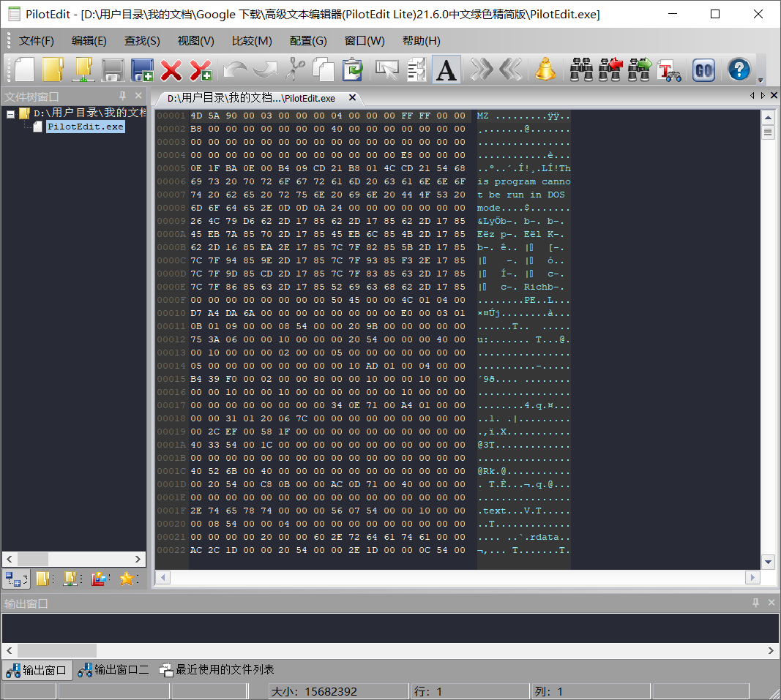Screen dimensions: 781x700
Task: Click the golden bell icon
Action: (545, 69)
